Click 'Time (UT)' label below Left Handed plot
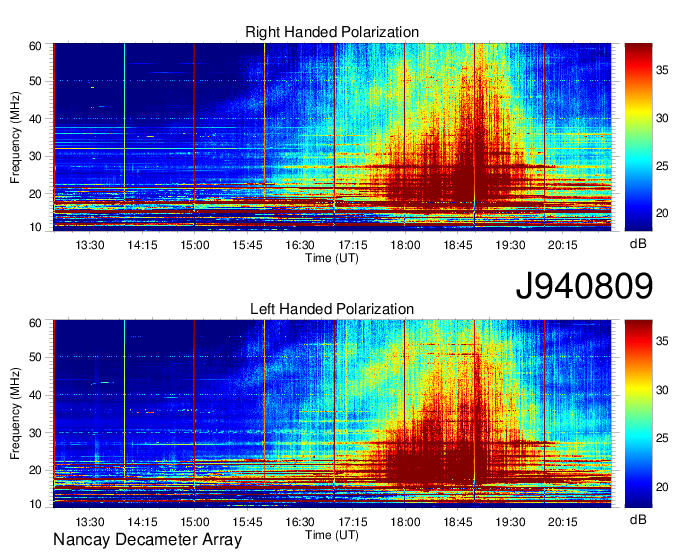This screenshot has height=552, width=680. point(332,535)
